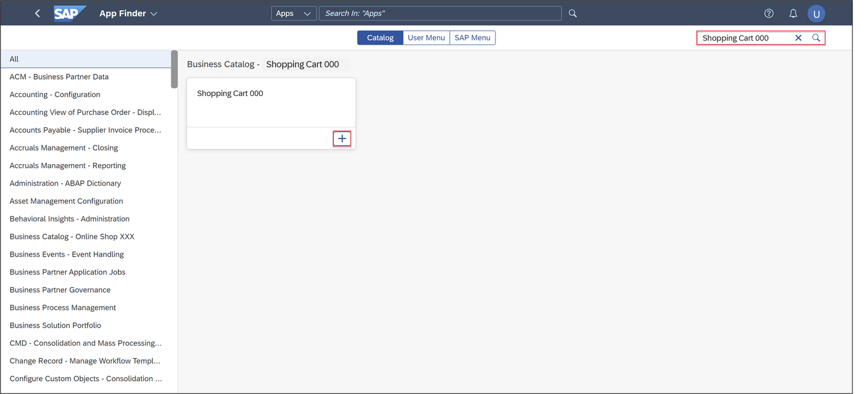The height and width of the screenshot is (394, 868).
Task: Select Business Events - Event Handling
Action: click(x=86, y=254)
